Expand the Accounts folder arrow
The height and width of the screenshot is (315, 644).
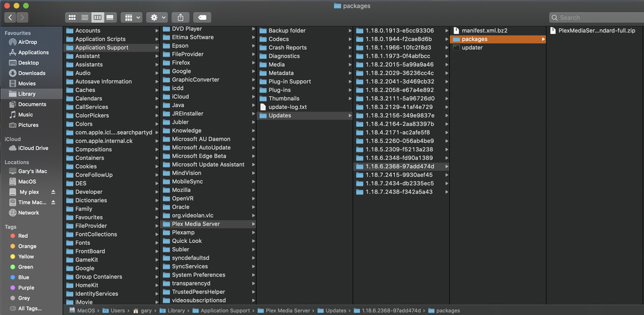(x=157, y=31)
